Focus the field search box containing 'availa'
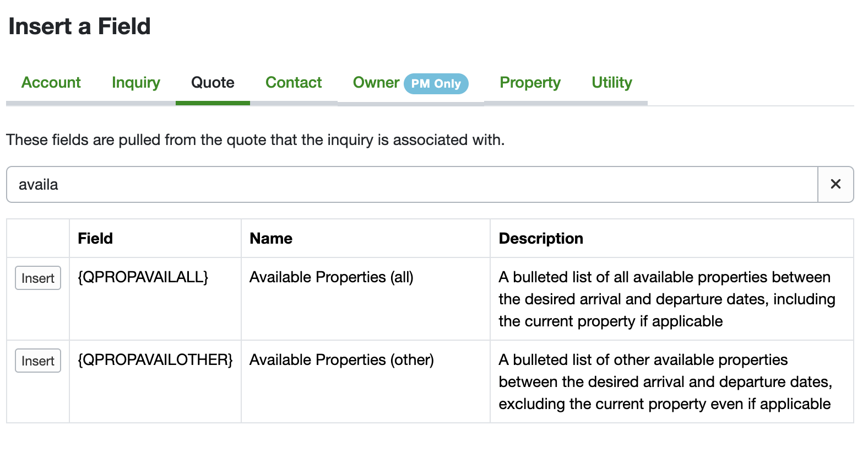The width and height of the screenshot is (868, 473). coord(412,184)
